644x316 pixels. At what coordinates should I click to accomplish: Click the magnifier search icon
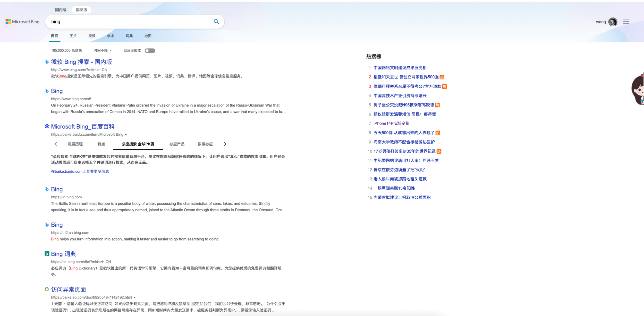point(216,22)
